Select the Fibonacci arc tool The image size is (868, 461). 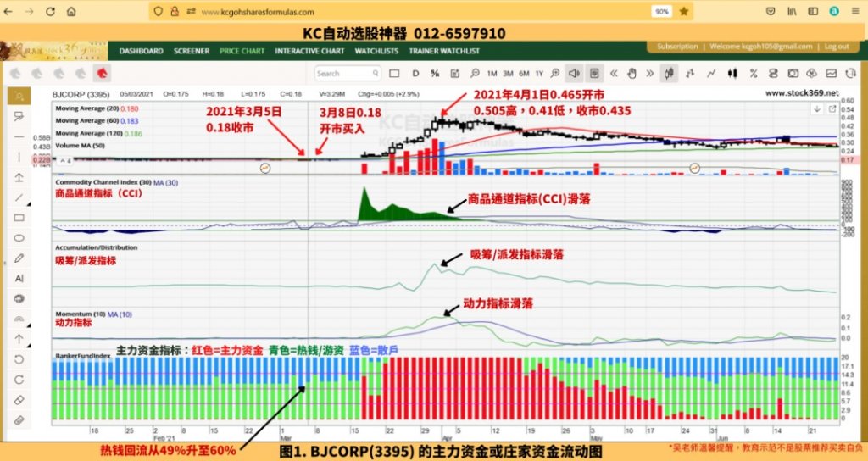point(19,319)
